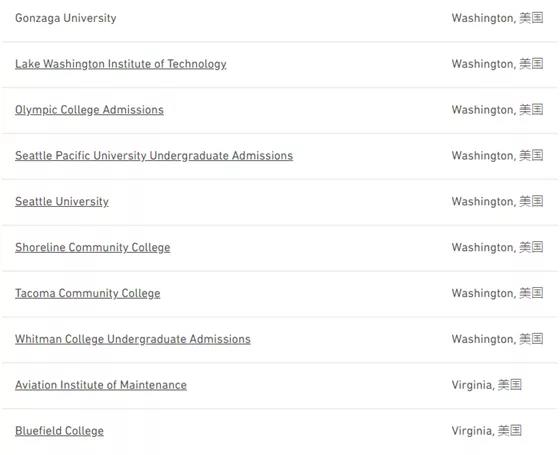Open the Tacoma Community College link
The width and height of the screenshot is (560, 455).
tap(88, 294)
